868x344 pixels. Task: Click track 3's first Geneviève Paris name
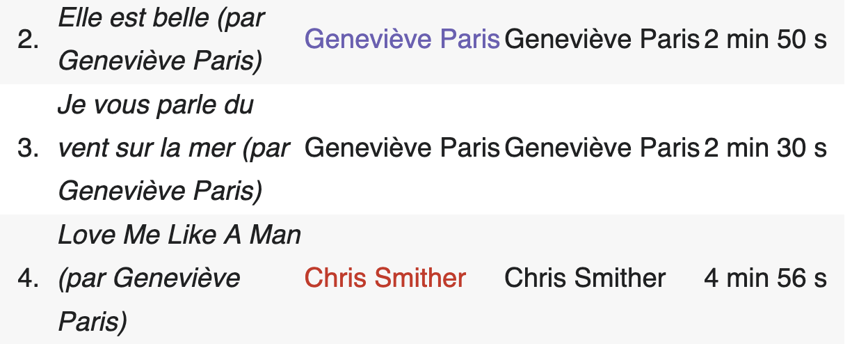pos(402,148)
